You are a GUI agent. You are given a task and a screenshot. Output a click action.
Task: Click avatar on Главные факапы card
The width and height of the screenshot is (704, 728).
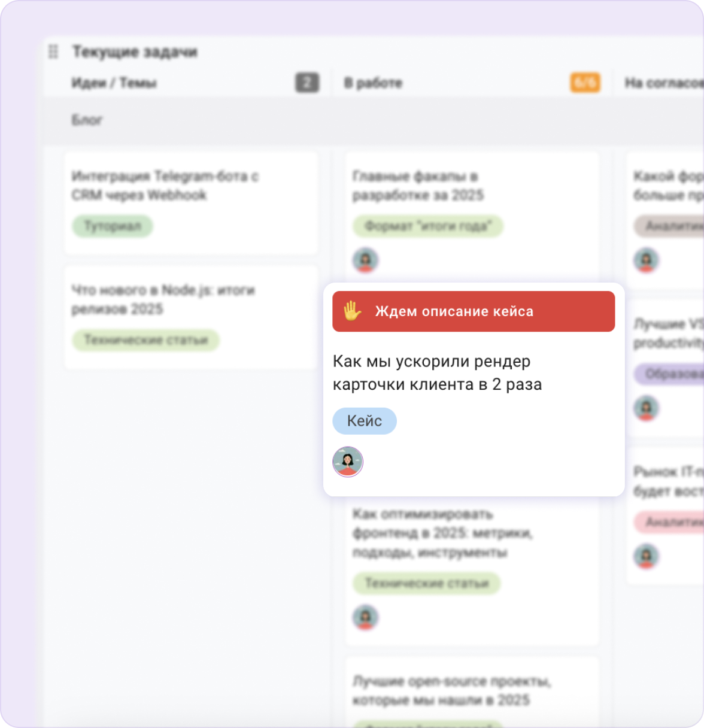click(x=365, y=260)
